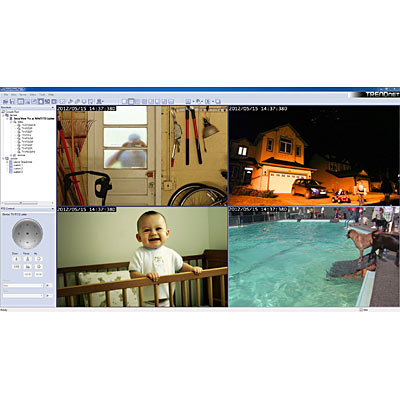Select the SecurView Pro server tree entry
Image resolution: width=400 pixels, height=400 pixels.
tap(34, 118)
